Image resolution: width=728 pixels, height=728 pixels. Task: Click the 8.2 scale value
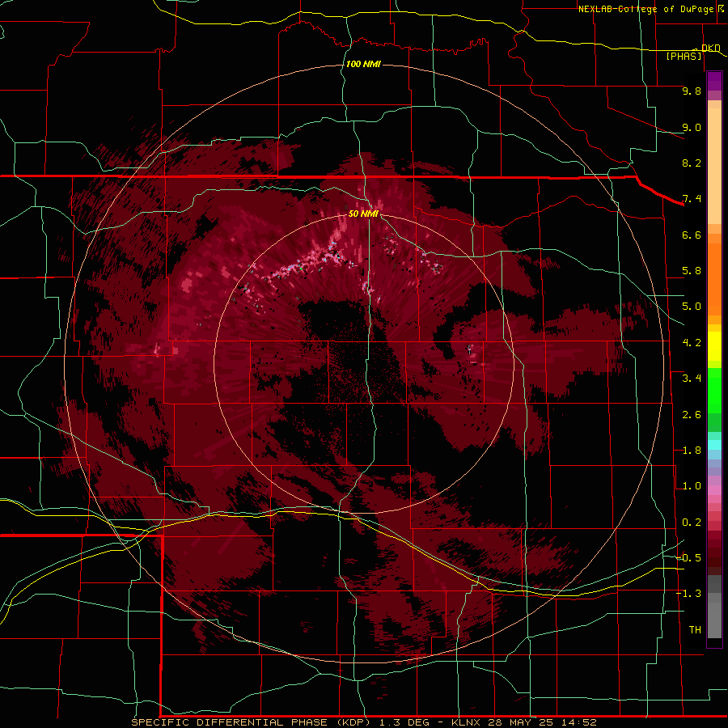click(x=692, y=163)
